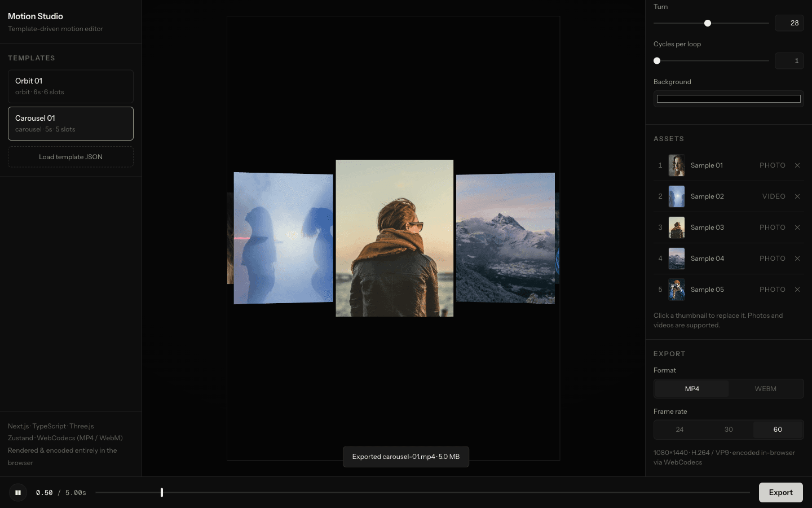Choose WEBM export format
Screen dimensions: 812x508
click(766, 389)
